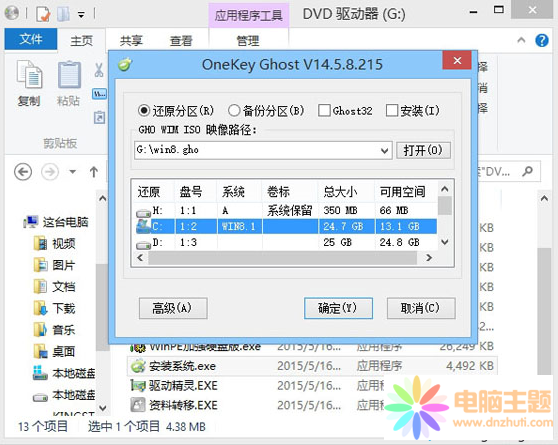558x445 pixels.
Task: Switch to the 管理 ribbon tab
Action: click(x=248, y=41)
